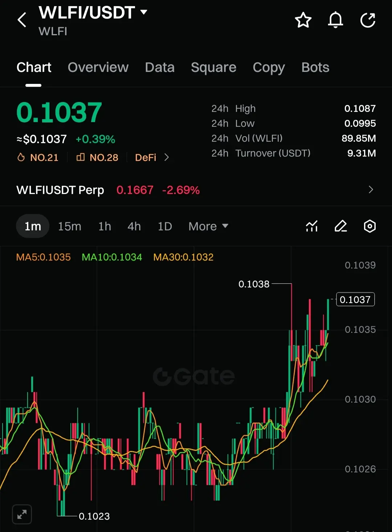Tap the 24h High value 0.1087
Viewport: 392px width, 532px height.
click(360, 109)
